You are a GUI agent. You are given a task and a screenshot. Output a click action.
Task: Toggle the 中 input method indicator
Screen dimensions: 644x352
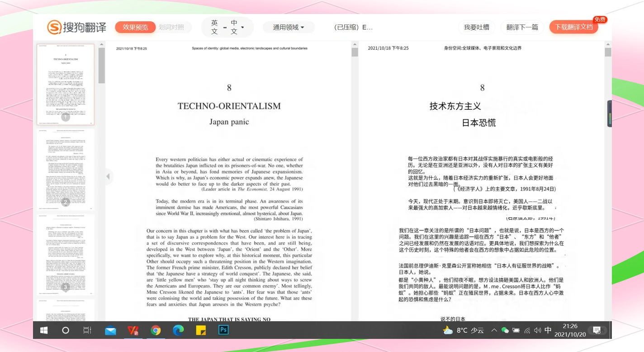tap(548, 330)
